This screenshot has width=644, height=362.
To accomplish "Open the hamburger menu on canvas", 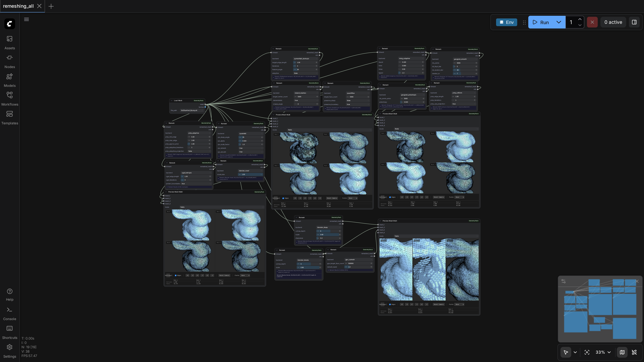I will [26, 19].
